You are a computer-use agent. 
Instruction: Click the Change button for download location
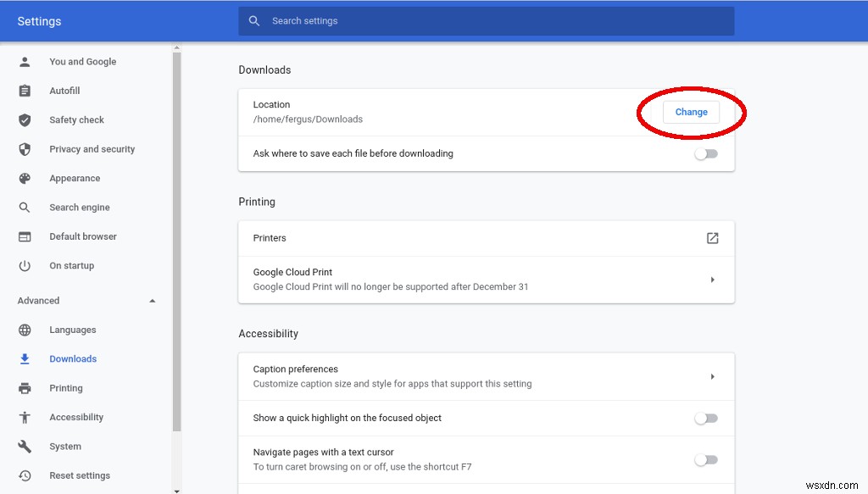coord(691,112)
